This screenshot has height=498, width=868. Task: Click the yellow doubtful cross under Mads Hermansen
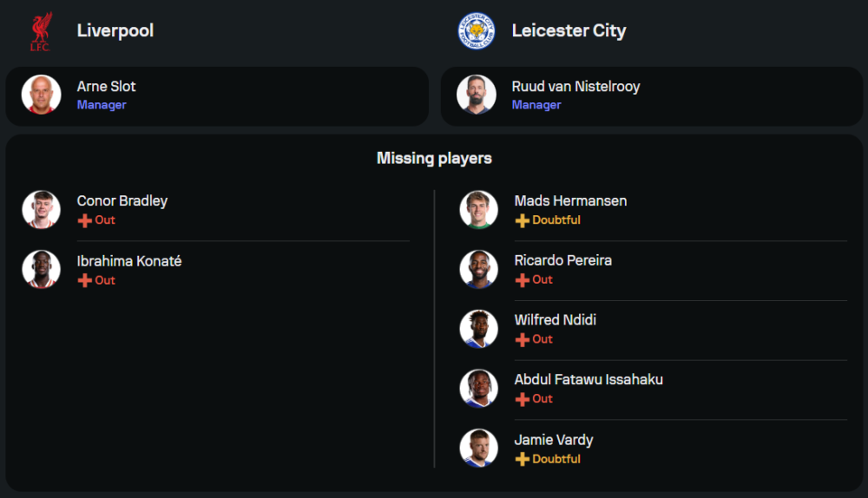coord(522,220)
